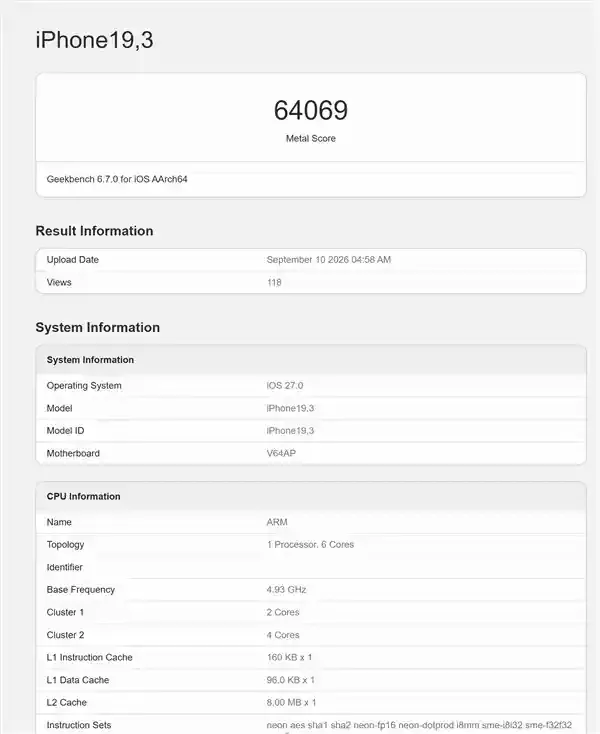600x734 pixels.
Task: Click the Views label
Action: point(59,282)
